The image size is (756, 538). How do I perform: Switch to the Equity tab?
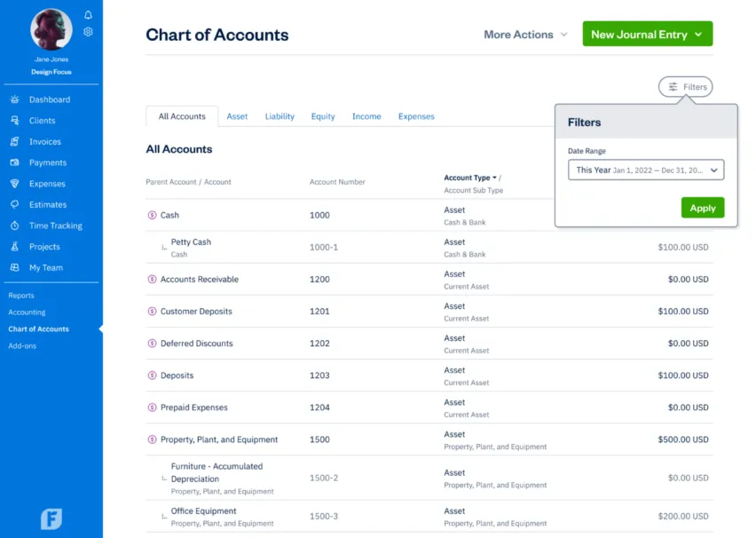[323, 115]
